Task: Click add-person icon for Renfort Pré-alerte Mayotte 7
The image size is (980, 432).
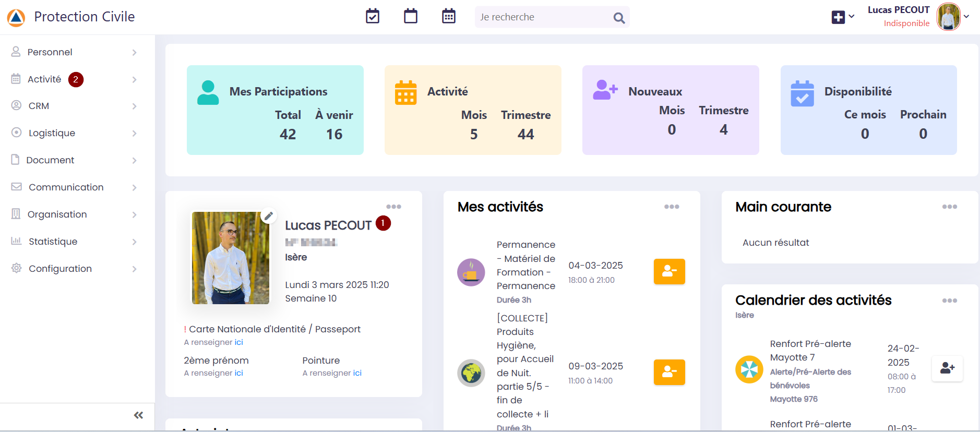Action: 947,368
